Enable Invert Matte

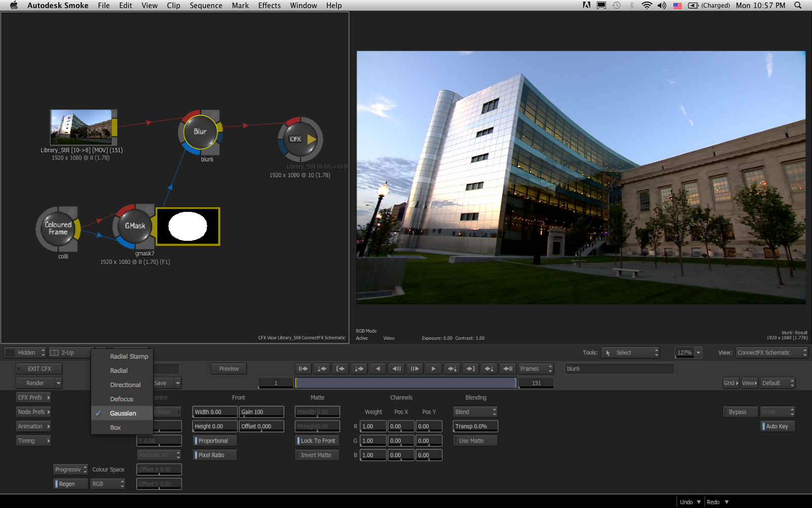[317, 455]
